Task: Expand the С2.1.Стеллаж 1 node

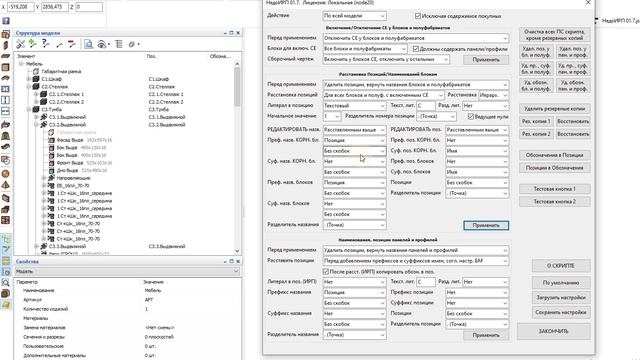Action: [x=36, y=94]
